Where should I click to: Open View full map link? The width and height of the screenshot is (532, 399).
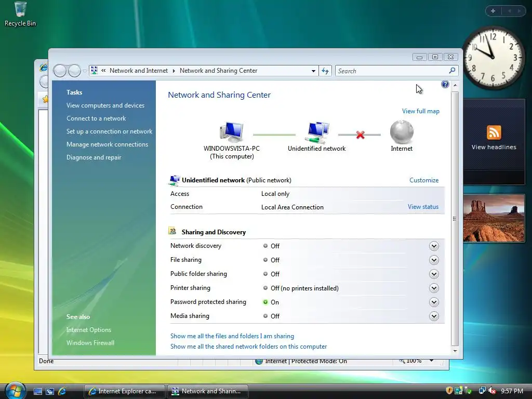(x=420, y=111)
